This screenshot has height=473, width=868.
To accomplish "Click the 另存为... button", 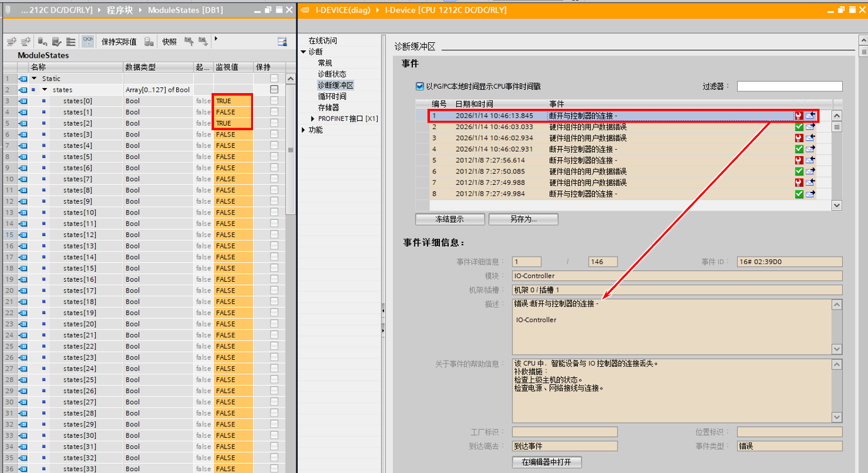I will [523, 220].
